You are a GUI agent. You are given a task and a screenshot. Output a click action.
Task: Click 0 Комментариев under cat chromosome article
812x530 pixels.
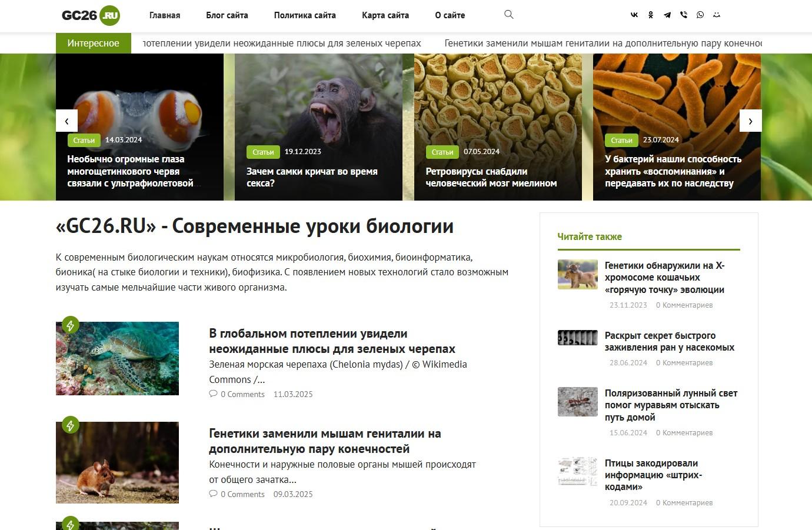(x=684, y=305)
